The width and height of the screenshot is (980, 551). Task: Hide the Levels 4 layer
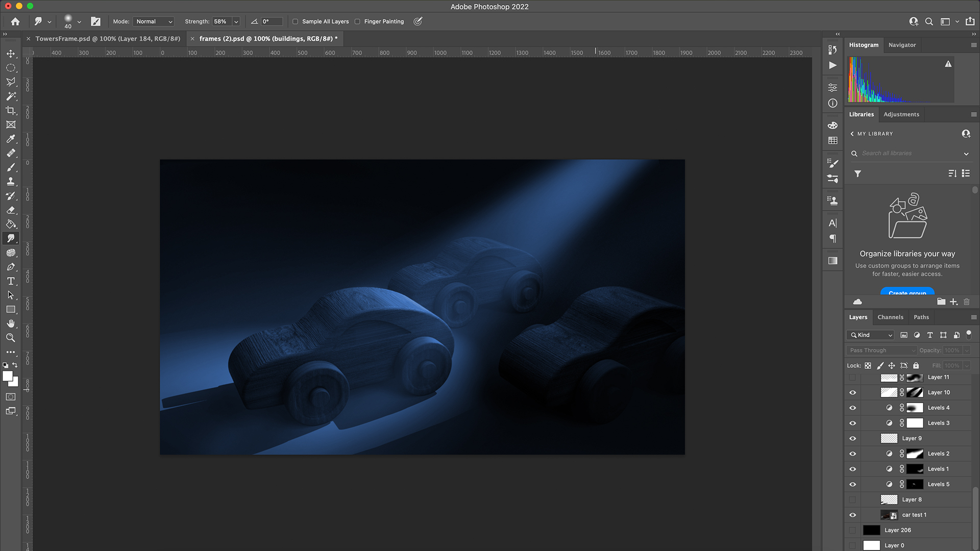(852, 408)
